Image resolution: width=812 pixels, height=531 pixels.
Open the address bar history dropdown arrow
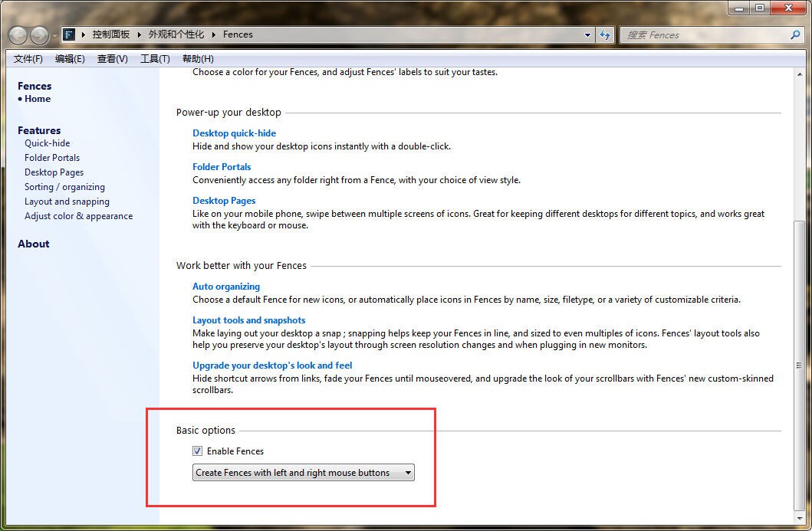click(x=587, y=35)
